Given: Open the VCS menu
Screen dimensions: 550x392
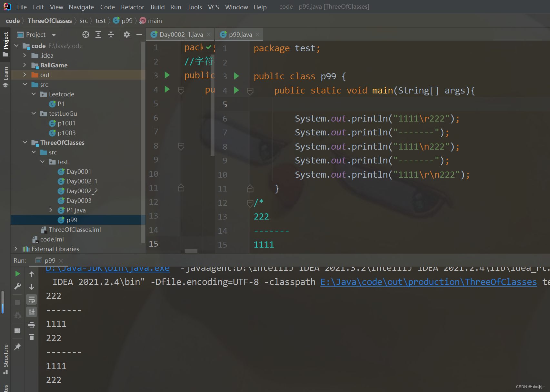Looking at the screenshot, I should click(x=213, y=7).
